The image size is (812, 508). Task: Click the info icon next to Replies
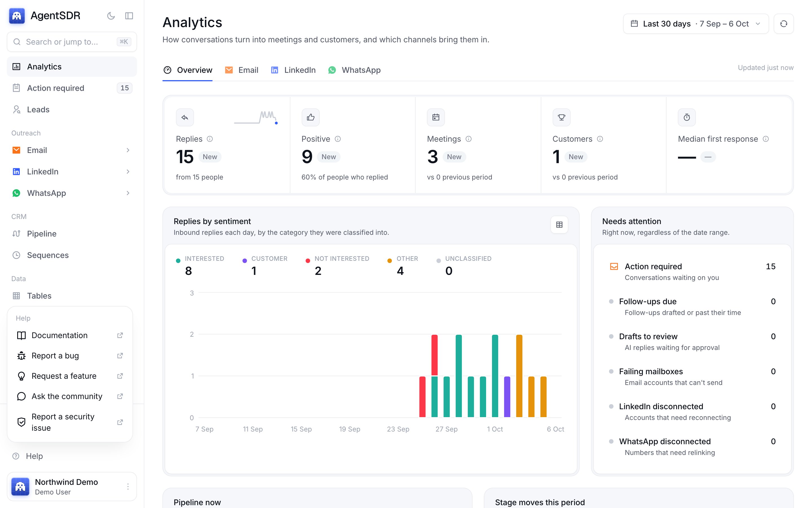(x=210, y=139)
